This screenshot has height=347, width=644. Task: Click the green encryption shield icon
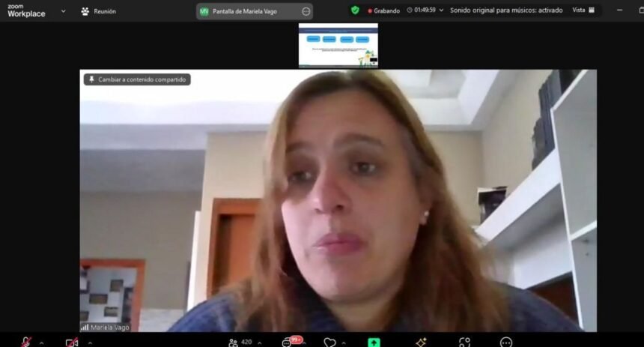coord(355,10)
